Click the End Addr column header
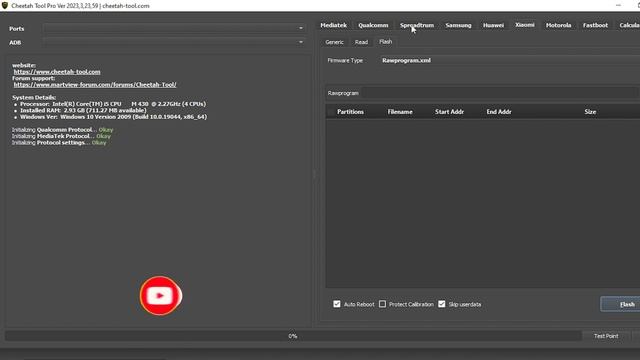This screenshot has width=640, height=360. pos(499,112)
